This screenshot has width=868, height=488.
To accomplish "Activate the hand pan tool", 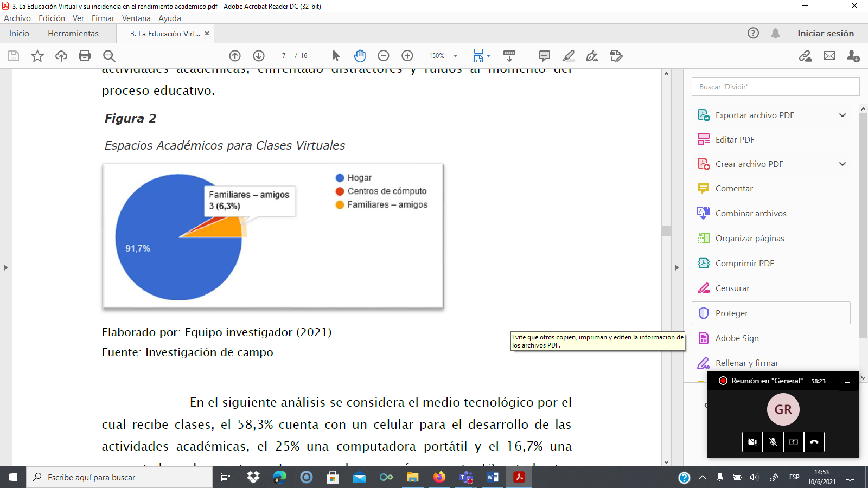I will (360, 56).
